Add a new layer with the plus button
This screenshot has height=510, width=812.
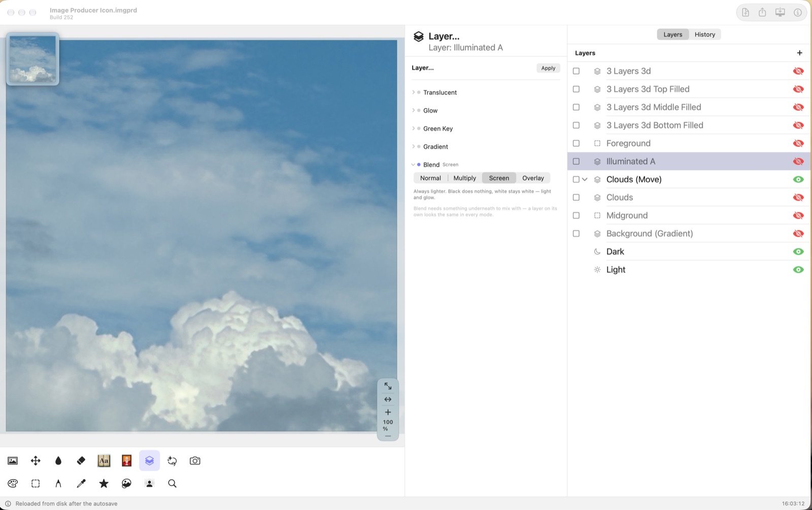click(799, 53)
